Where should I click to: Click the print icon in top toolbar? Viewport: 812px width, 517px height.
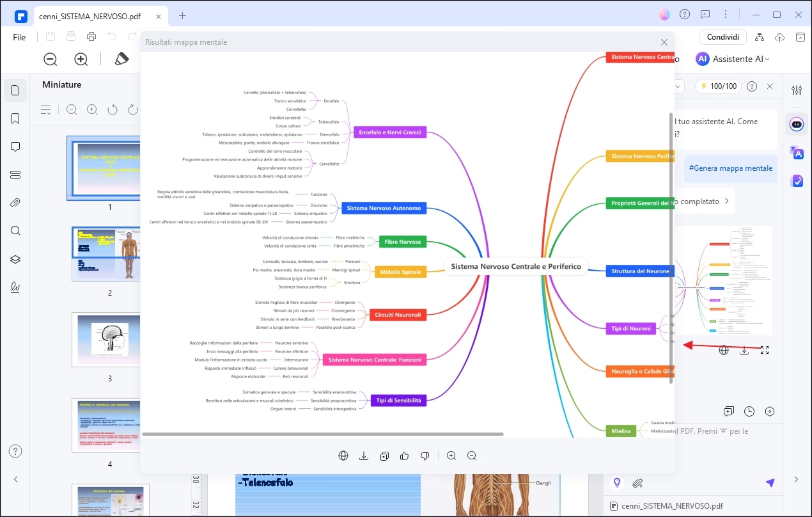91,36
